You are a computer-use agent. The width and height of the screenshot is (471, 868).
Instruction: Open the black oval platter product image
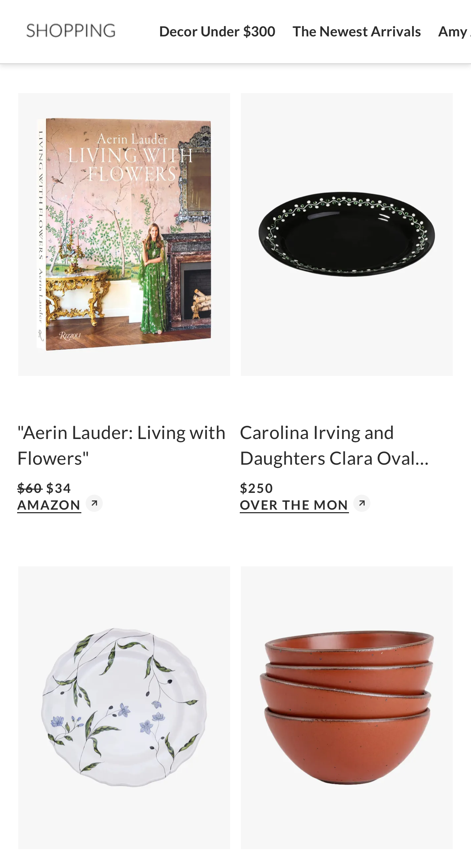click(347, 234)
